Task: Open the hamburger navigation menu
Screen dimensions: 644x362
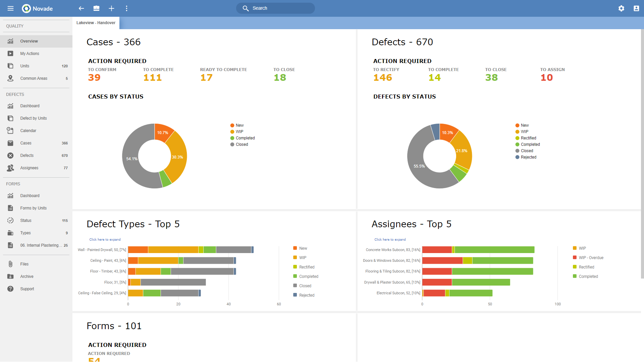Action: (10, 8)
